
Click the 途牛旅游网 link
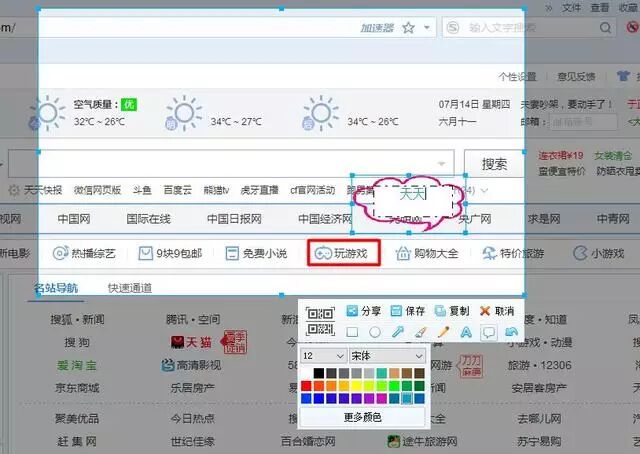pyautogui.click(x=422, y=441)
